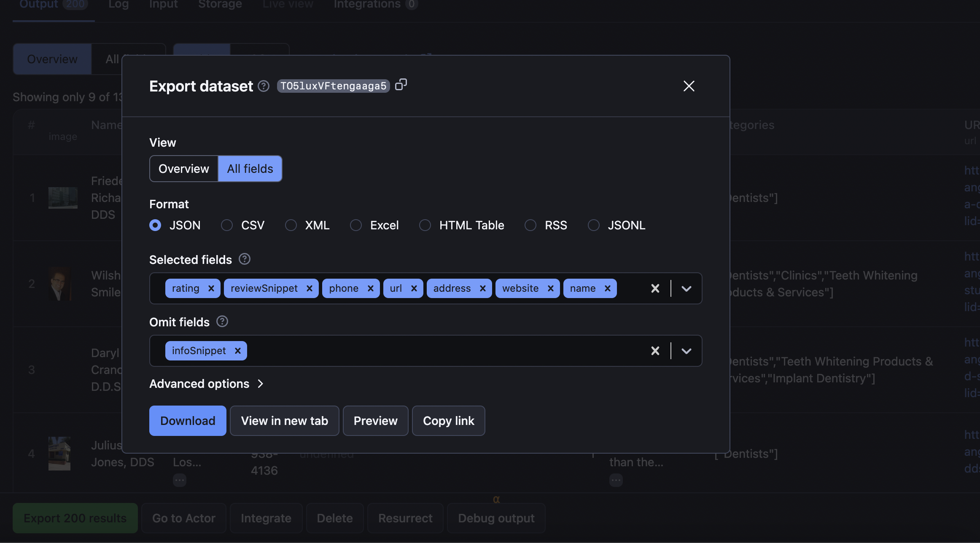Remove the rating field tag
The height and width of the screenshot is (543, 980).
coord(211,288)
